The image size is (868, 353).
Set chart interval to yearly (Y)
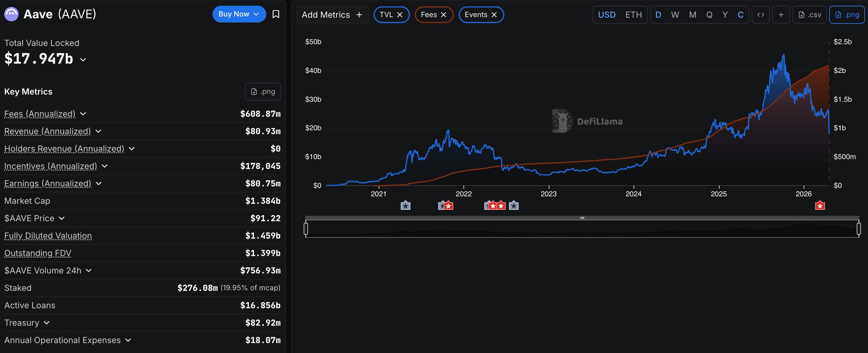pos(725,15)
